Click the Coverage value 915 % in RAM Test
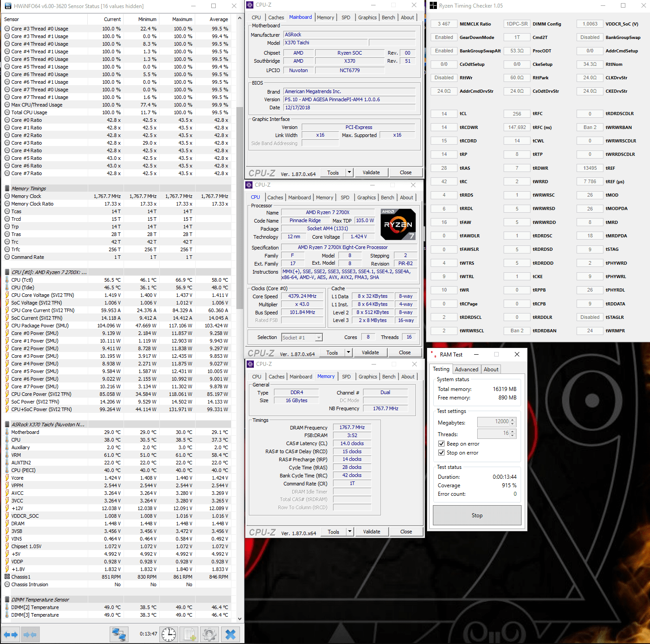The image size is (650, 644). click(509, 485)
